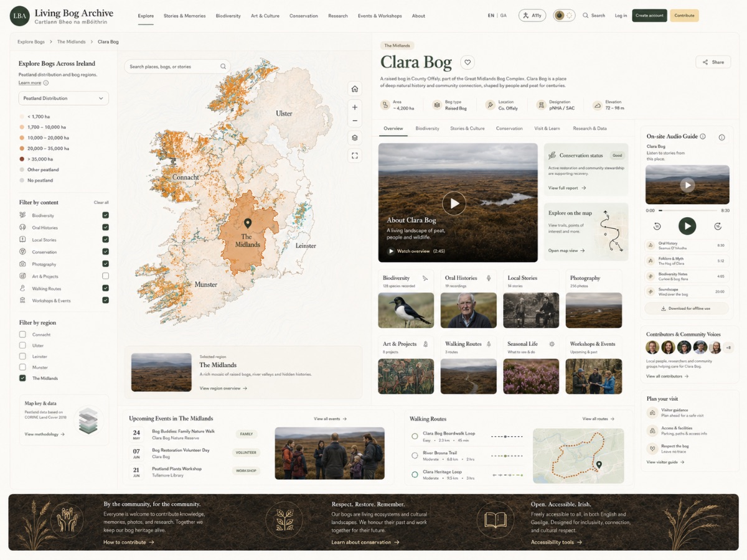Open the map layers icon

(x=355, y=138)
